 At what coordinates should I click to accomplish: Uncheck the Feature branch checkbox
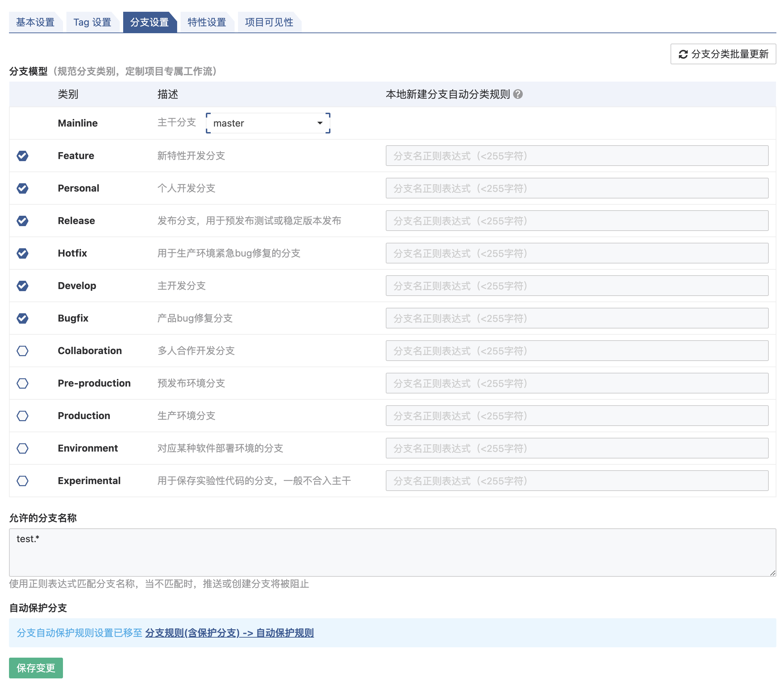click(22, 156)
